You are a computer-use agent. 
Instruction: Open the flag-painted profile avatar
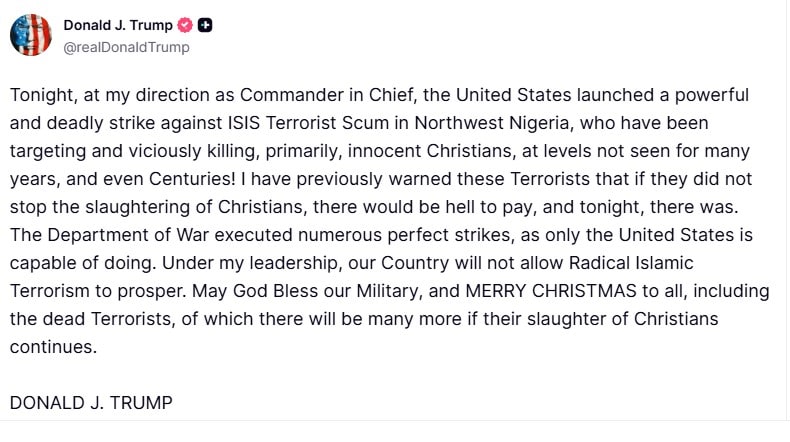coord(31,35)
